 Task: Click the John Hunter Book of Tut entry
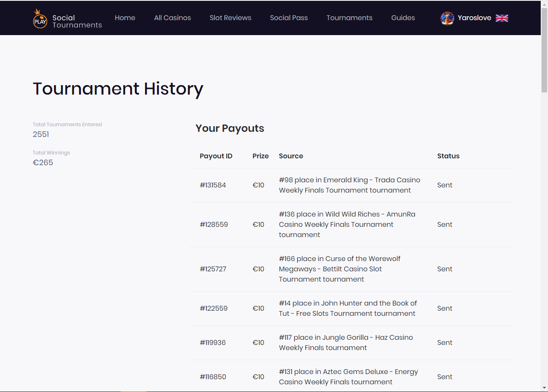tap(348, 309)
